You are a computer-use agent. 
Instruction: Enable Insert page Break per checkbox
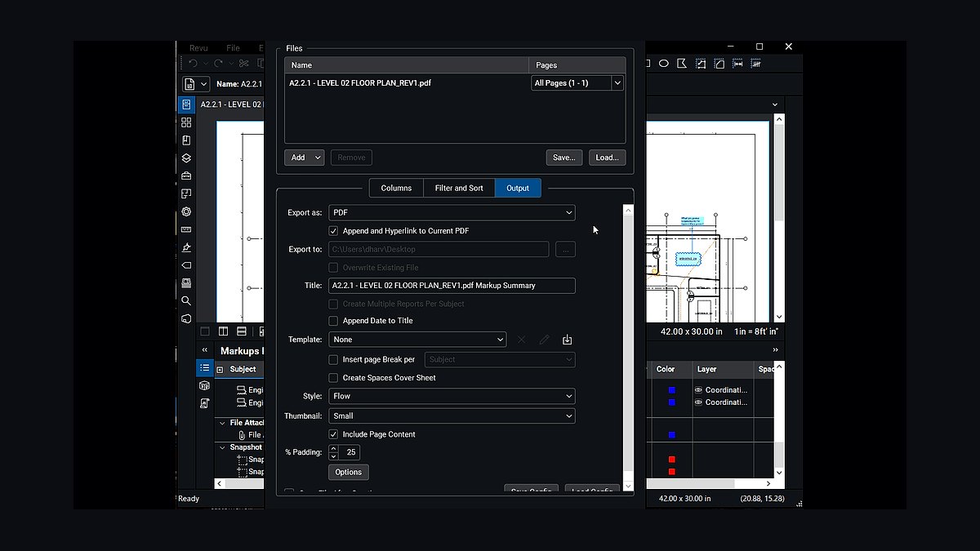(333, 359)
